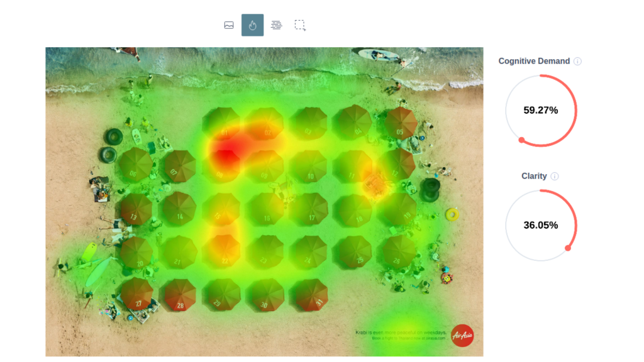Click the Cognitive Demand label
The image size is (644, 362).
[x=534, y=61]
